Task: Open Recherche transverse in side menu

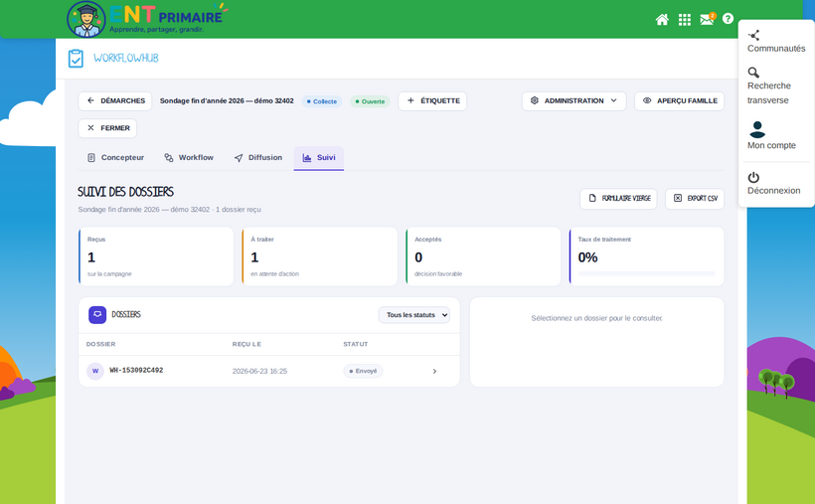Action: coord(769,85)
